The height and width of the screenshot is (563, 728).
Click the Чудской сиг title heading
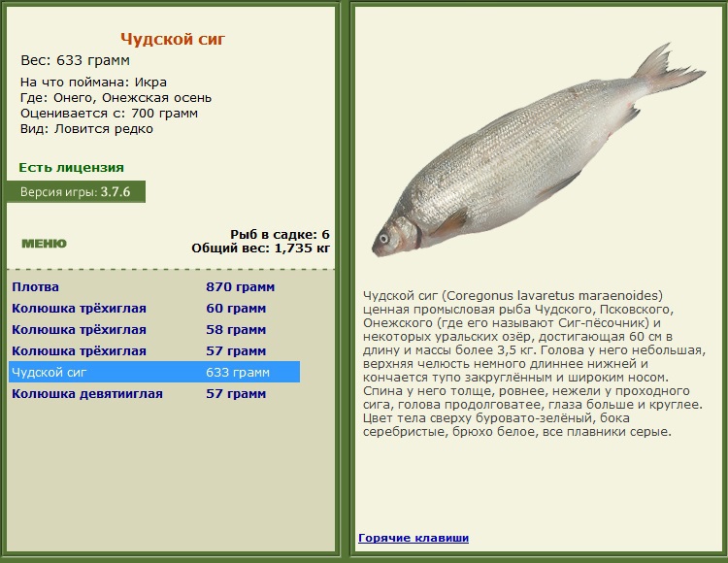173,40
